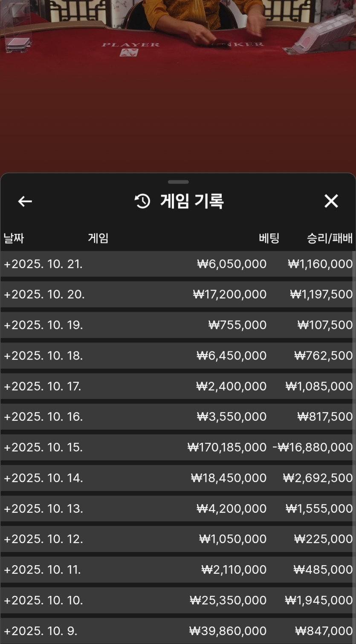Expand the 2025. 10. 21. record row
The height and width of the screenshot is (644, 356).
tap(43, 264)
